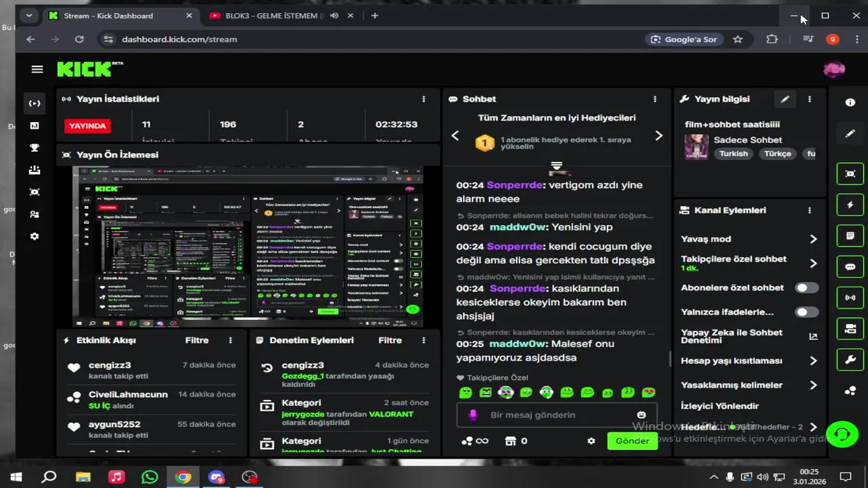Open the profile avatar at top right of Kick
This screenshot has height=488, width=868.
tap(833, 69)
